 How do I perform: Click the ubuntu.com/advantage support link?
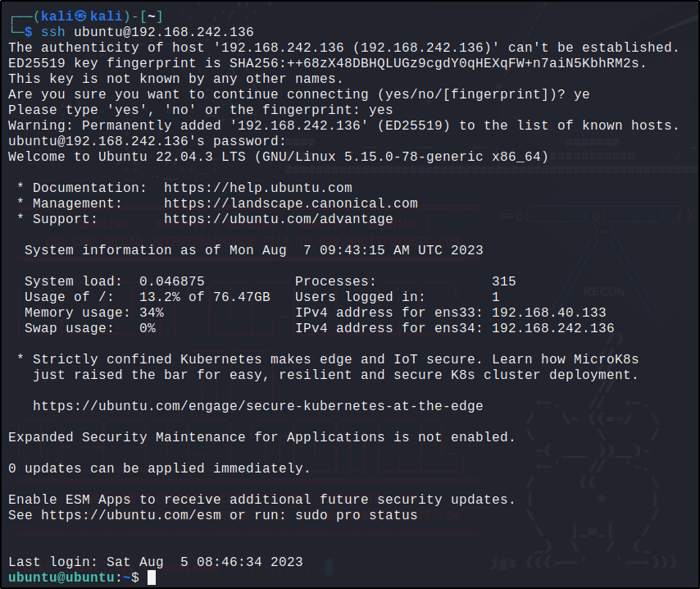(278, 219)
